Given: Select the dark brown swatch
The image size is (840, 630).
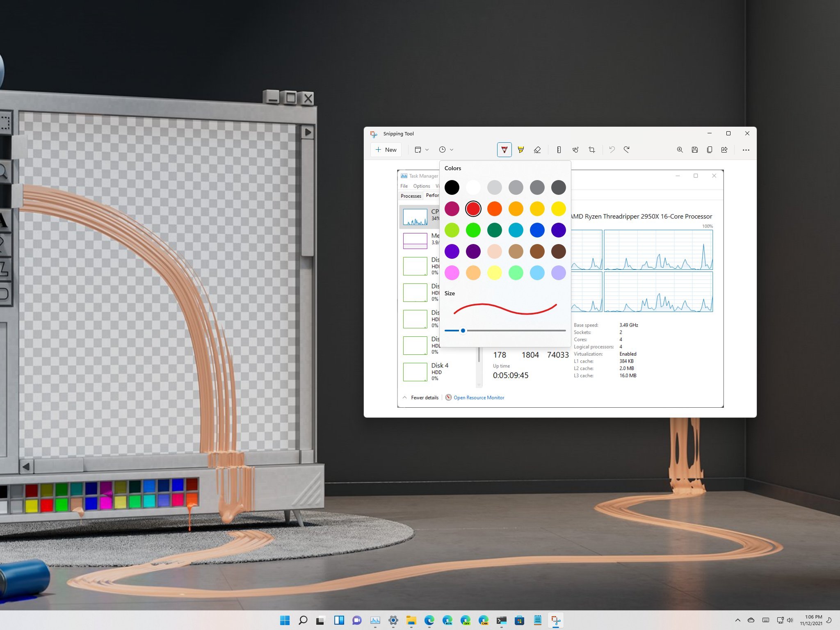Looking at the screenshot, I should [558, 251].
